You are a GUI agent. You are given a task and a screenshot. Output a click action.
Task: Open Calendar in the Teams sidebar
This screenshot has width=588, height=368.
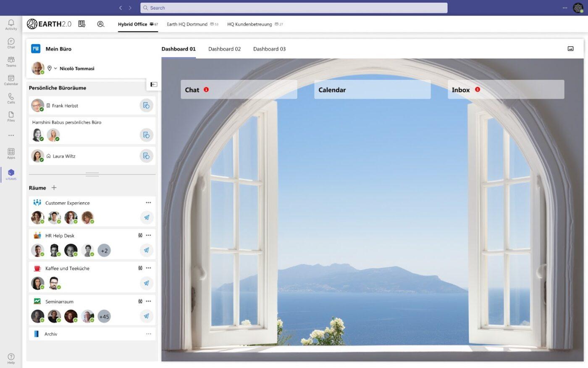[x=11, y=80]
